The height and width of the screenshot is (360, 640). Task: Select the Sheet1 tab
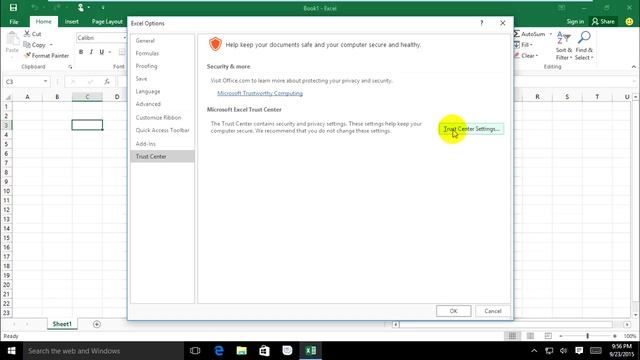pyautogui.click(x=62, y=324)
